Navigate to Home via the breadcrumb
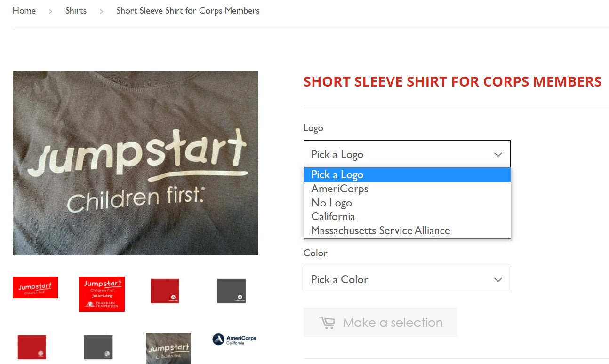609x364 pixels. [x=24, y=10]
